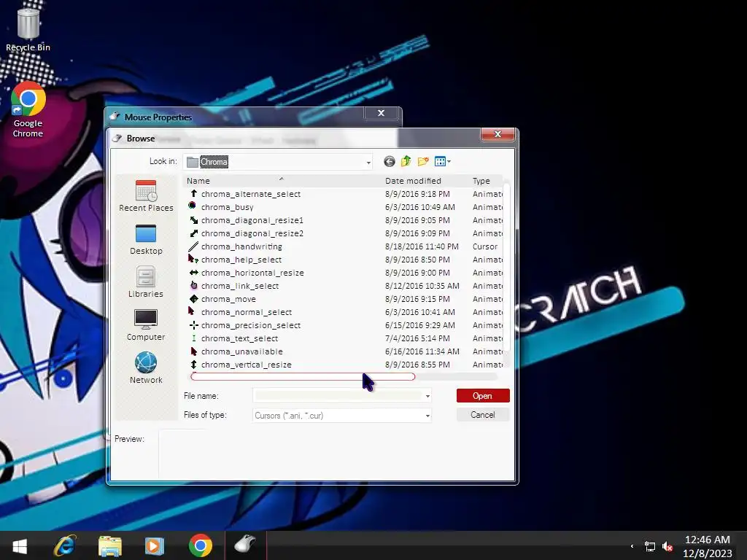The image size is (747, 560).
Task: Open the Windows Start button
Action: pyautogui.click(x=20, y=545)
